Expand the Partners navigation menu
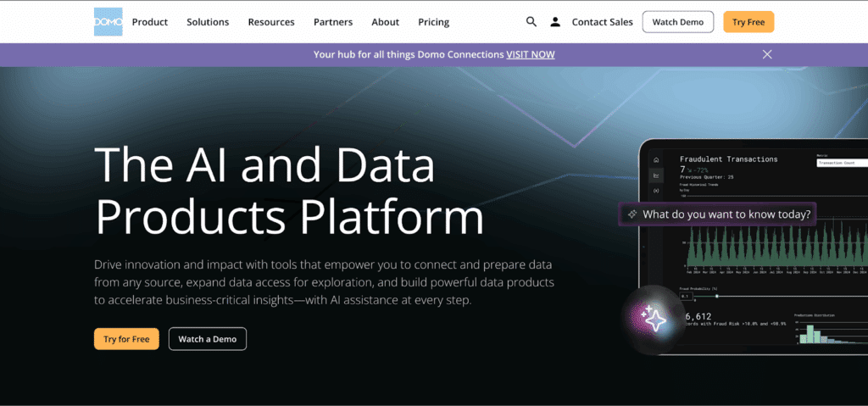The image size is (868, 406). (x=333, y=22)
